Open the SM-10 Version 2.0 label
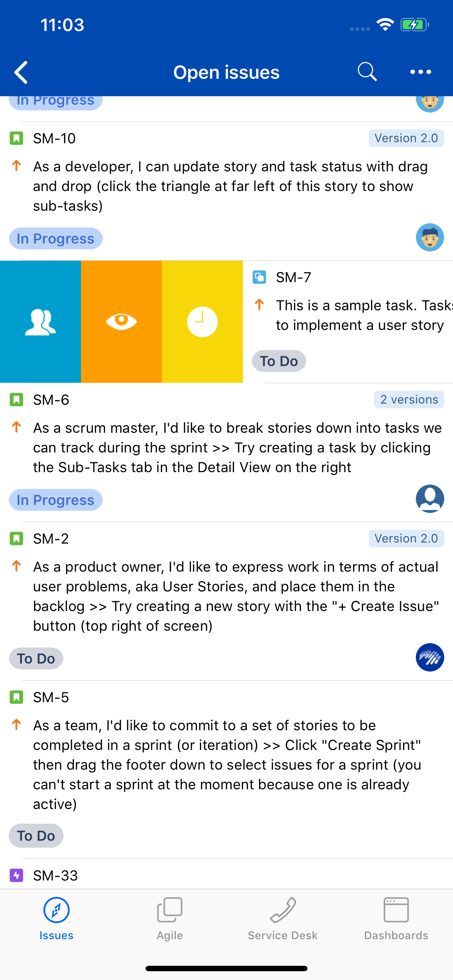Viewport: 453px width, 980px height. click(x=406, y=138)
